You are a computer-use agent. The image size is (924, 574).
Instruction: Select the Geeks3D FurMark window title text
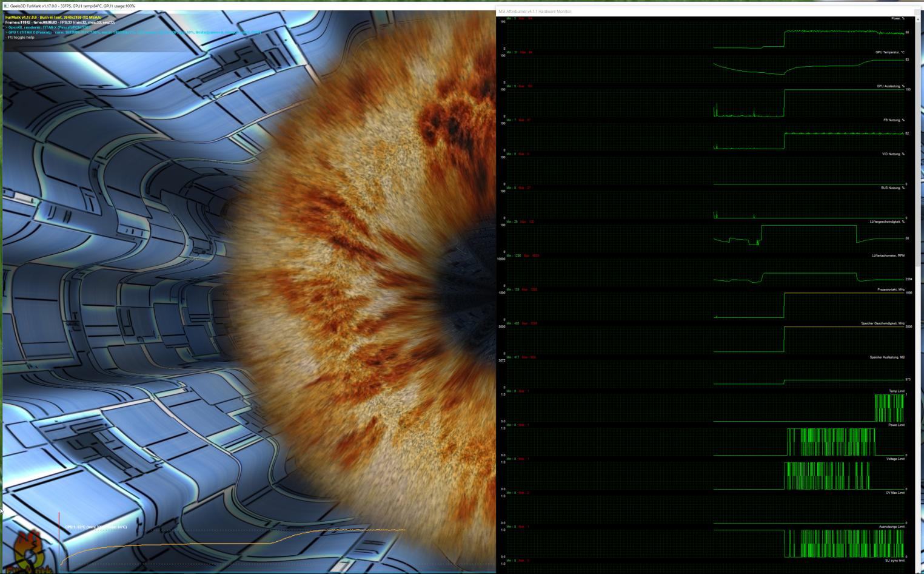(x=73, y=5)
